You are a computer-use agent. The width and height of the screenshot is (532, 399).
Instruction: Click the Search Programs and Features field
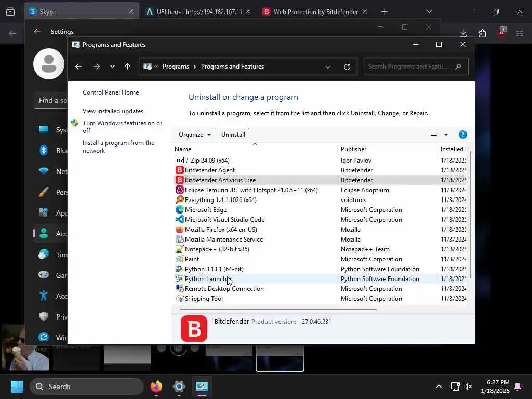point(416,66)
